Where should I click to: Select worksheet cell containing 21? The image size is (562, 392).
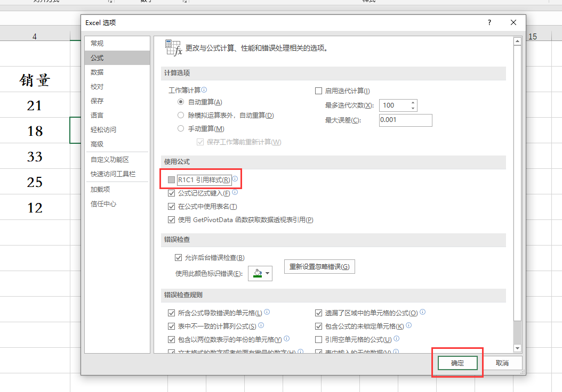(x=35, y=105)
